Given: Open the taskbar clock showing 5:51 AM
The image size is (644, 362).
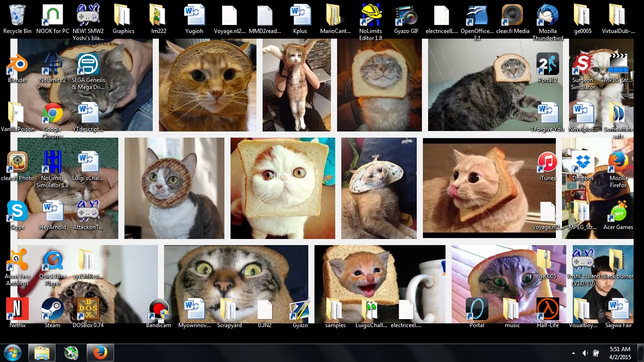Looking at the screenshot, I should 620,353.
